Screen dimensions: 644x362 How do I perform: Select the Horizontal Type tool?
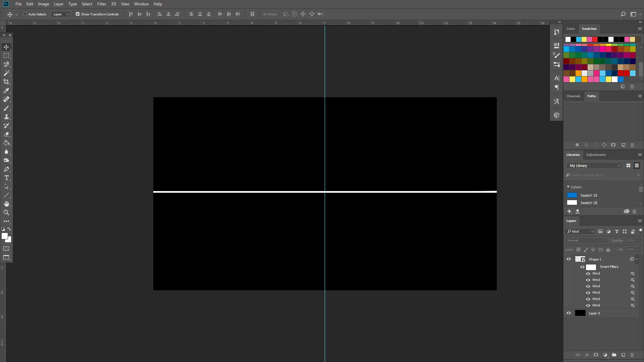(x=6, y=178)
